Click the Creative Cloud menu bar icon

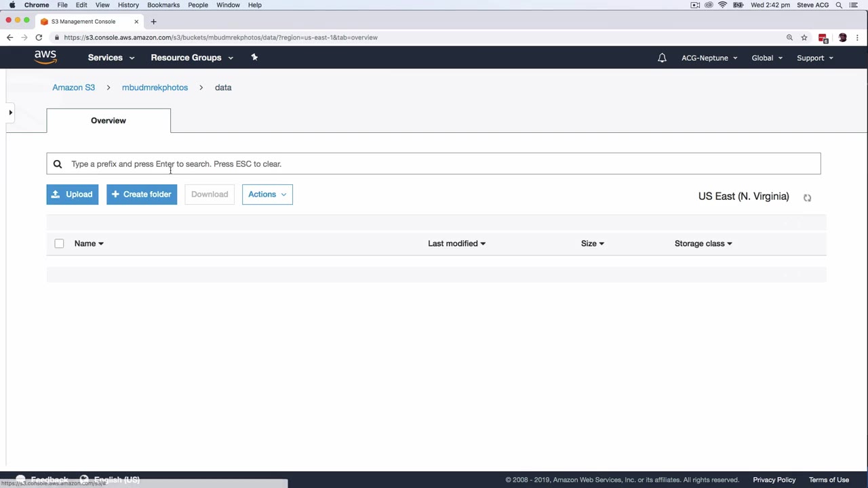(709, 5)
